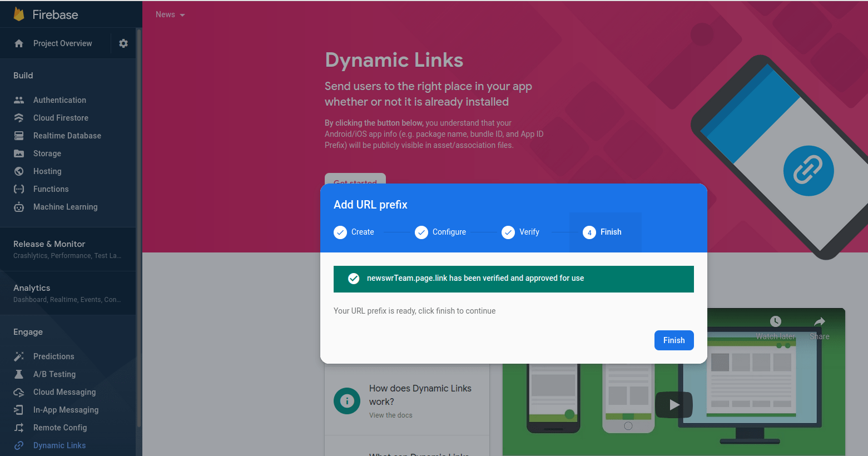
Task: Open the News project dropdown
Action: click(x=170, y=15)
